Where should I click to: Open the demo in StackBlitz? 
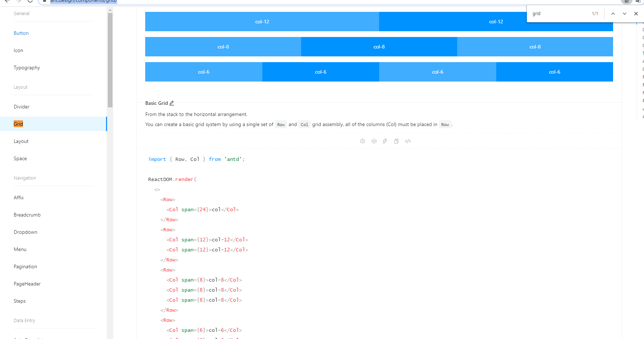(x=385, y=141)
